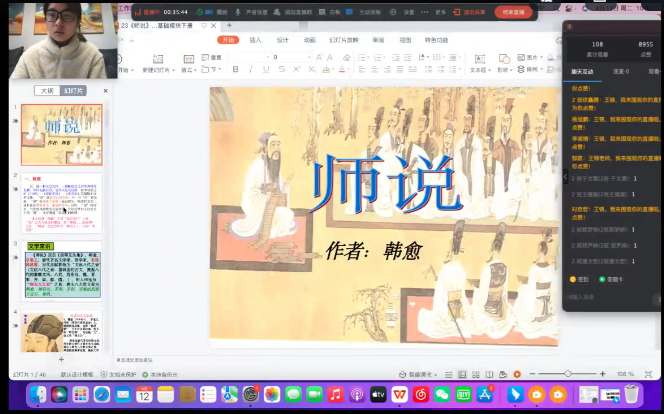The width and height of the screenshot is (664, 414).
Task: Open the font name combo box
Action: point(249,57)
